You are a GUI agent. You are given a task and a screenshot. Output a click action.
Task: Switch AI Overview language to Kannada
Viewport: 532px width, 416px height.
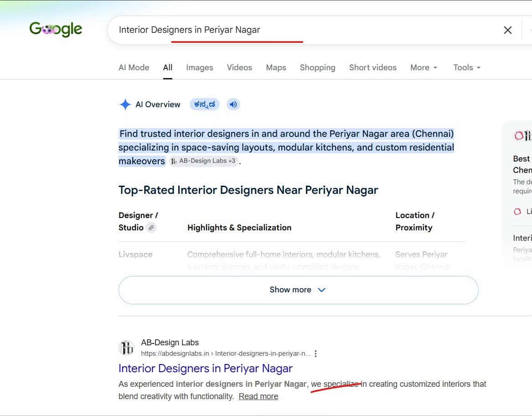(205, 104)
